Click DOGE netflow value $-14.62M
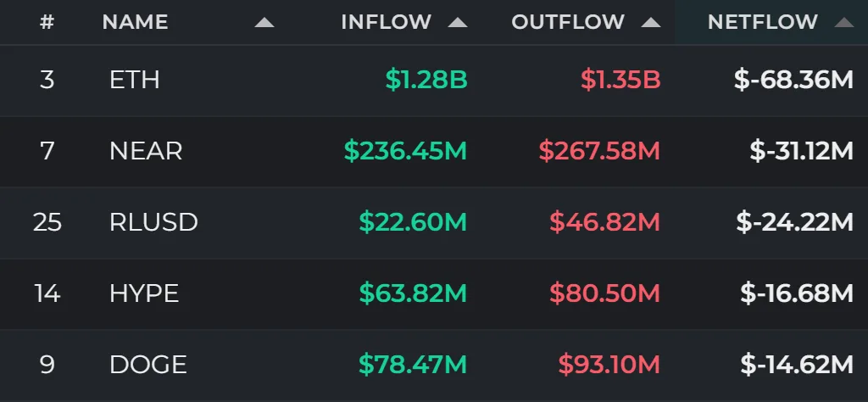This screenshot has height=402, width=868. coord(797,365)
